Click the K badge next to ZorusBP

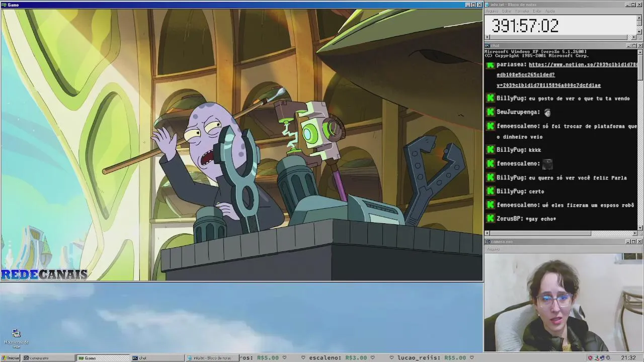(491, 219)
